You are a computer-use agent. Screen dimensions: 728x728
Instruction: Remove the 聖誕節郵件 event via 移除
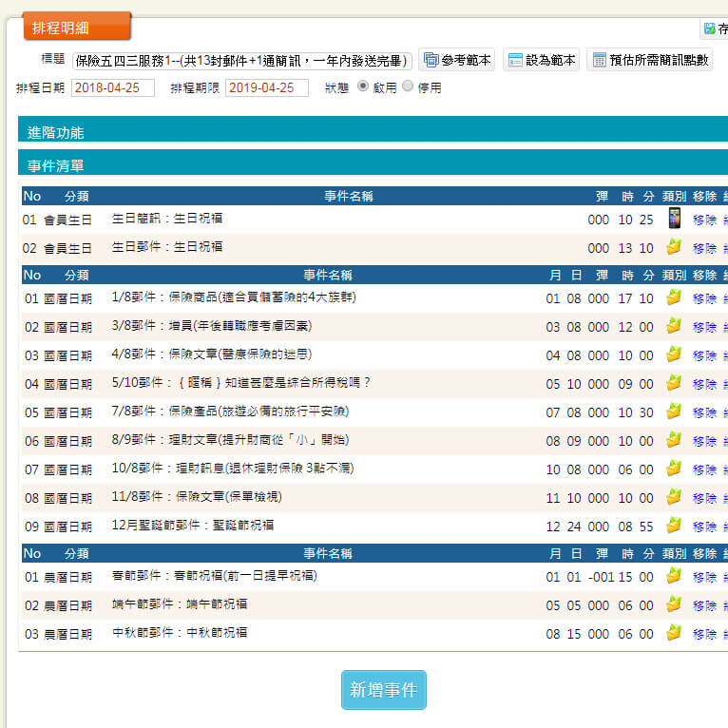click(705, 527)
